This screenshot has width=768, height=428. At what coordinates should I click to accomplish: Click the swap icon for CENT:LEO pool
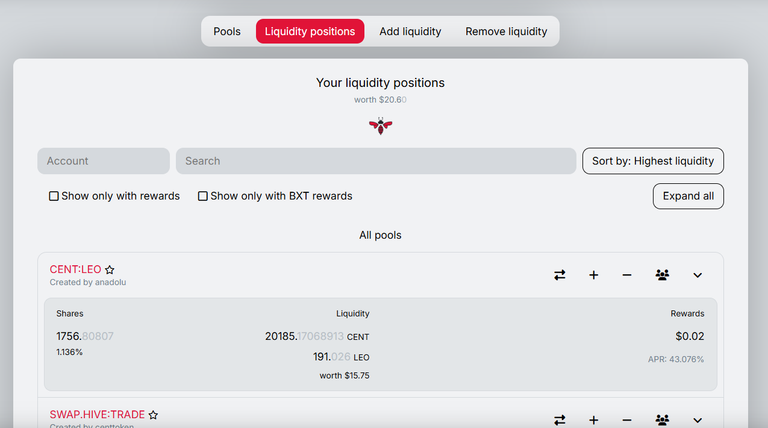(560, 275)
